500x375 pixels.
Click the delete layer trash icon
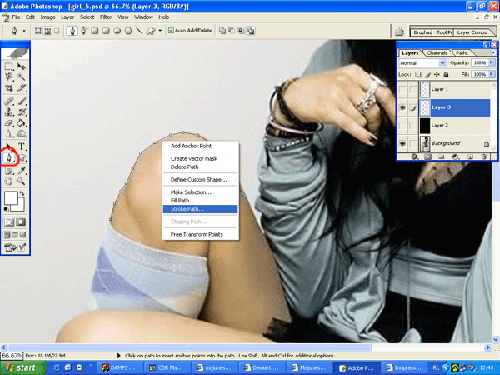tap(484, 156)
